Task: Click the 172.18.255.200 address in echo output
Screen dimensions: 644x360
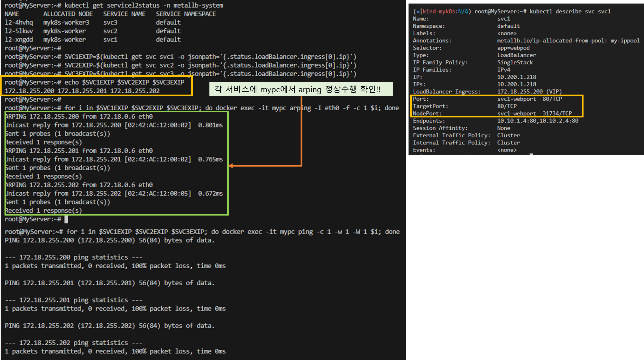Action: pos(30,91)
